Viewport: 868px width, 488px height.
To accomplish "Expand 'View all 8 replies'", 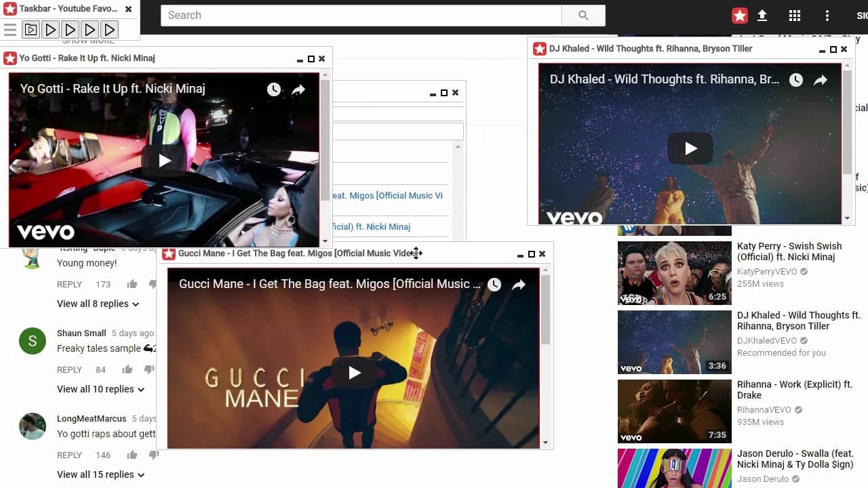I will 98,304.
